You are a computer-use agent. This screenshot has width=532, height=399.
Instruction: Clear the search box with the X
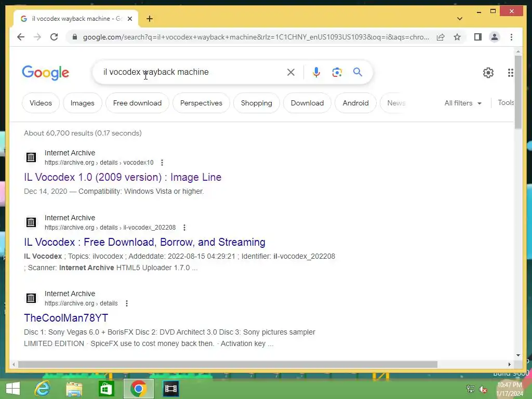tap(291, 72)
